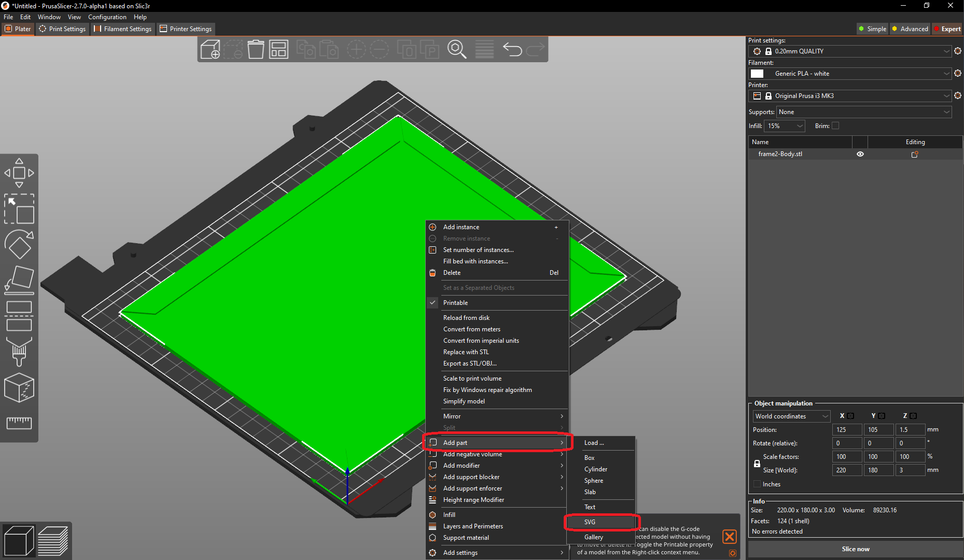Click the Position X input field
Image resolution: width=964 pixels, height=560 pixels.
[847, 430]
